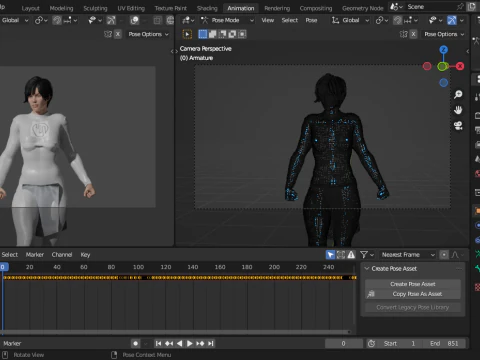The height and width of the screenshot is (360, 480).
Task: Click the current frame marker at 0
Action: [x=3, y=267]
